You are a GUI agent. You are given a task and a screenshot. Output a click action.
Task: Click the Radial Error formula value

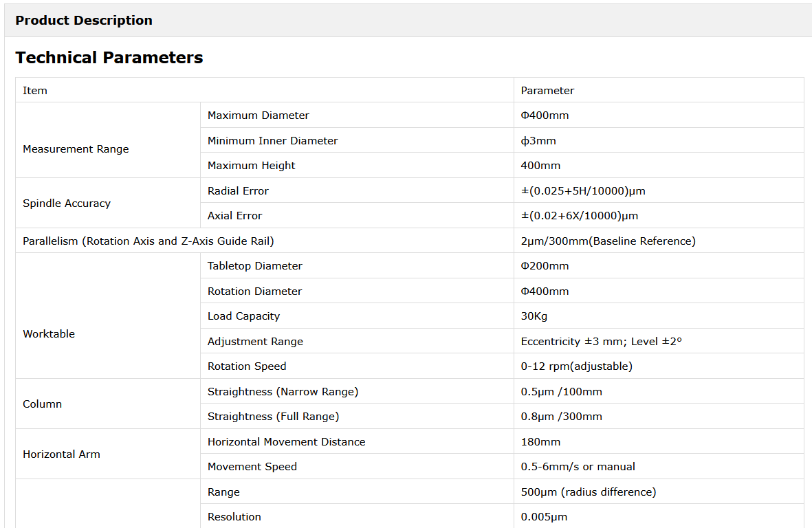pyautogui.click(x=583, y=191)
